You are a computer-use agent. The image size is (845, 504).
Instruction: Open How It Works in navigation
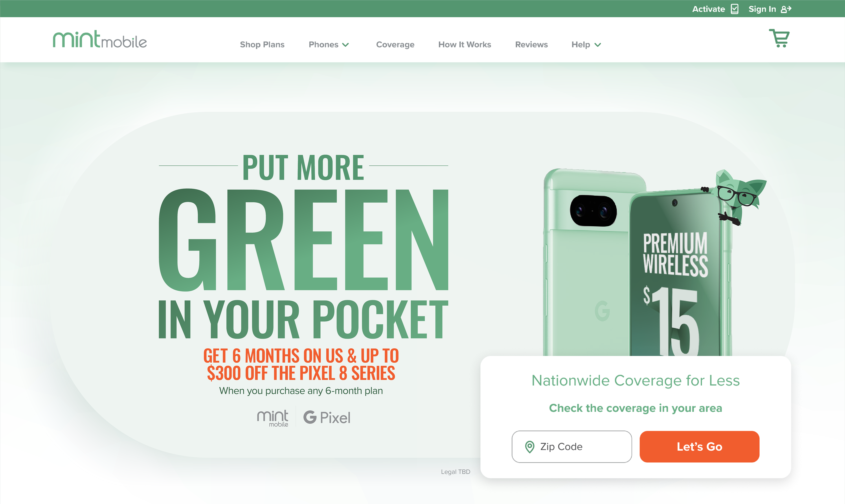click(465, 44)
